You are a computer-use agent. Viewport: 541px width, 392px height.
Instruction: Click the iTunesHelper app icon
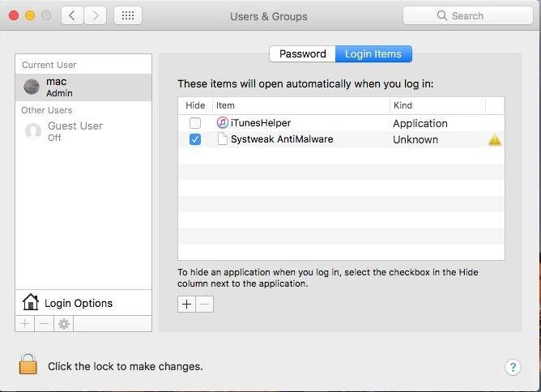[223, 123]
